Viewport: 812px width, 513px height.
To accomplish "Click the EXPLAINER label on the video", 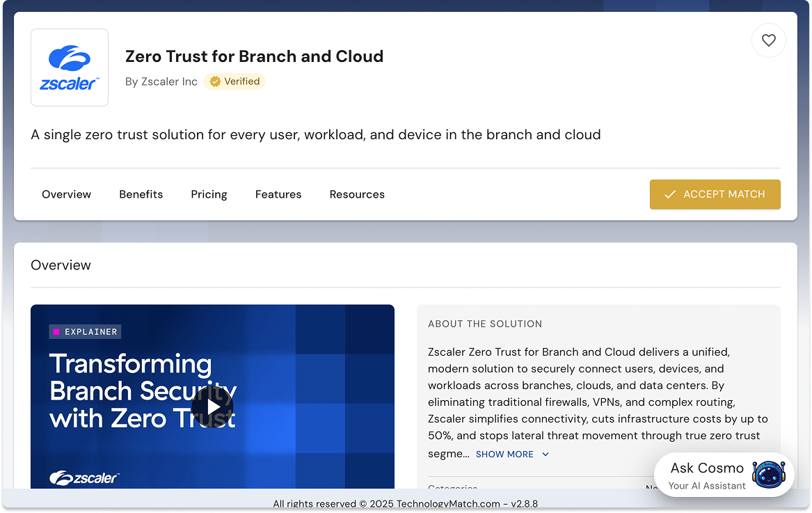I will pos(85,331).
